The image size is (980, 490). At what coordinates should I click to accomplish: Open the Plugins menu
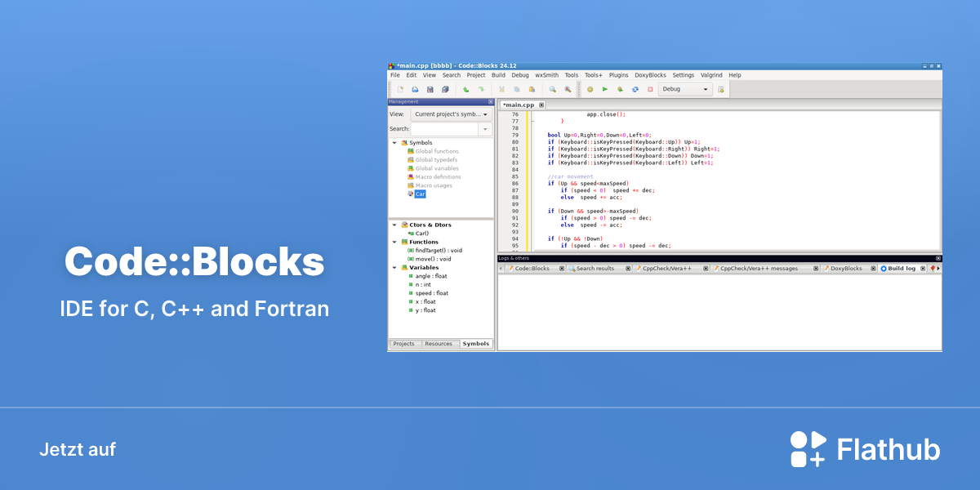[x=619, y=75]
